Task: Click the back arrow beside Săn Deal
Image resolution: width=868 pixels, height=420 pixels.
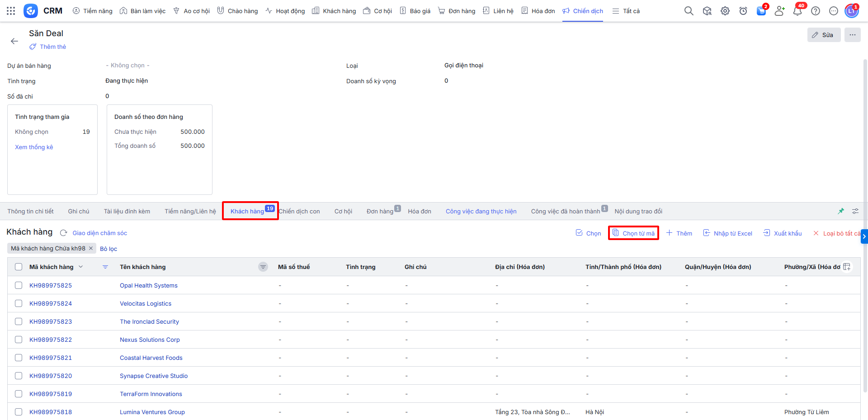Action: [x=14, y=41]
